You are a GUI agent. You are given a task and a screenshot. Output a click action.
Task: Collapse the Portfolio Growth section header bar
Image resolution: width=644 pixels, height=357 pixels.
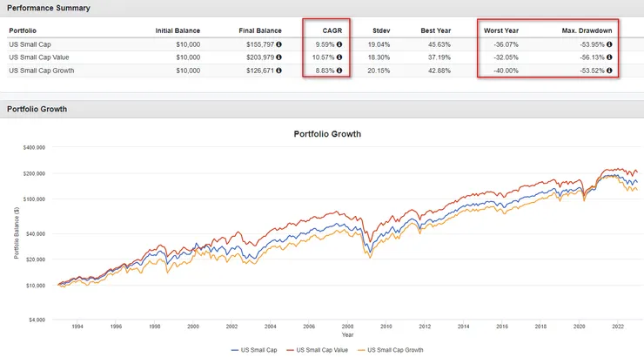[37, 109]
